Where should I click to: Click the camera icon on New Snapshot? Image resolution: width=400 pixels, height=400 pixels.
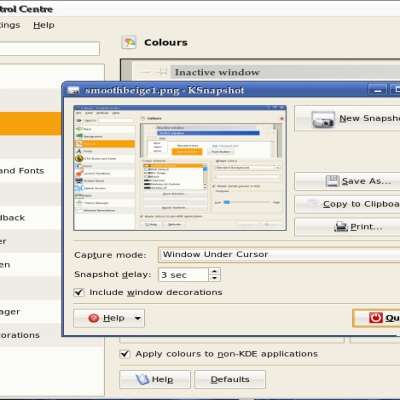click(323, 119)
